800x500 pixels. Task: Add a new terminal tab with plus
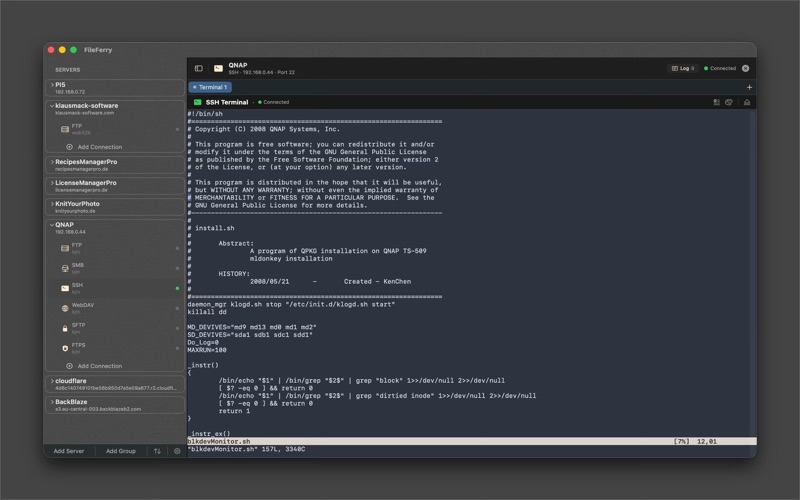pyautogui.click(x=749, y=87)
